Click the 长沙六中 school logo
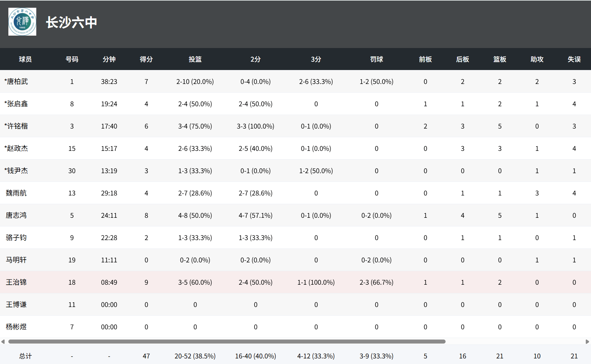591x364 pixels. click(x=22, y=22)
